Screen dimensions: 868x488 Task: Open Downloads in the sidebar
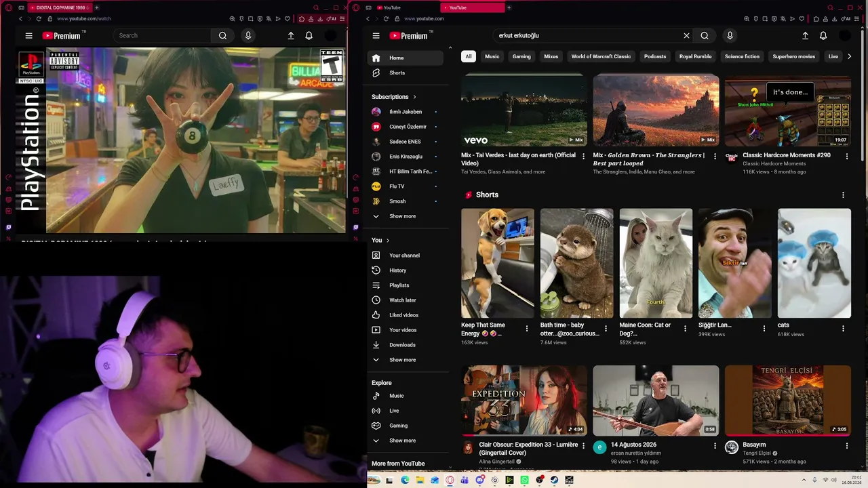pyautogui.click(x=406, y=345)
